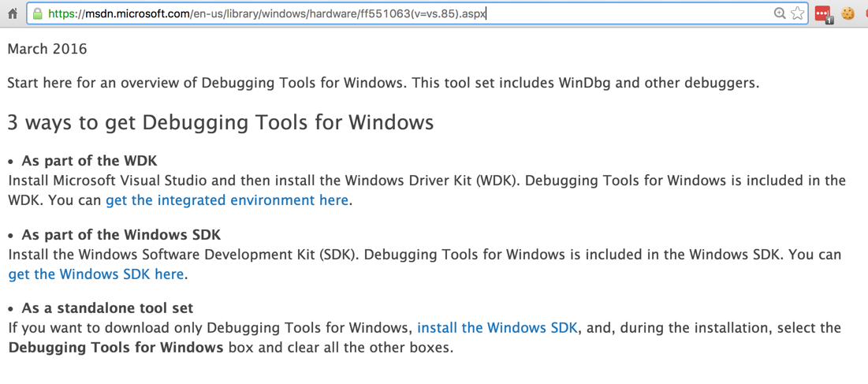Click 'As part of the Windows SDK' text
Image resolution: width=868 pixels, height=384 pixels.
(x=121, y=235)
